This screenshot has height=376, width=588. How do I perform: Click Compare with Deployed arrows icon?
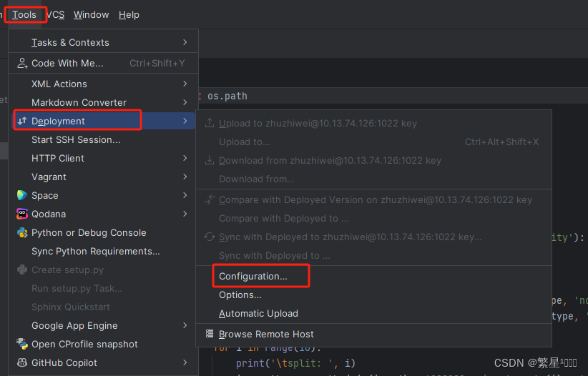point(210,199)
